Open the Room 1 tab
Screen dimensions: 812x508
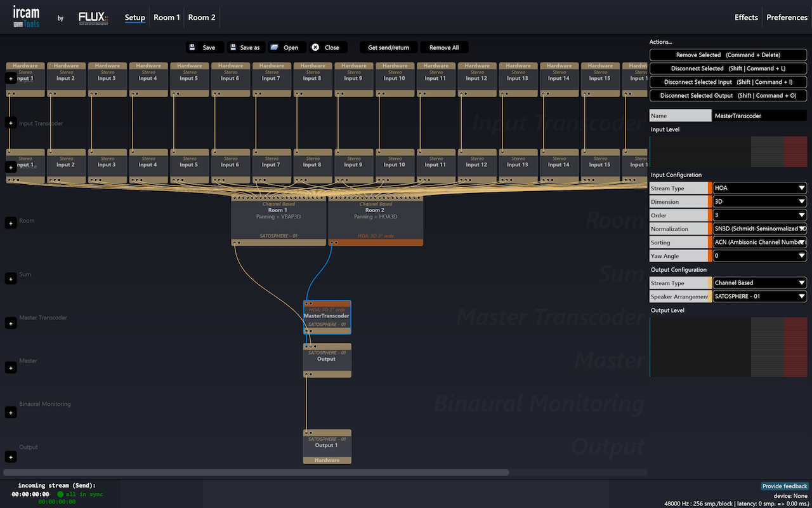click(x=167, y=17)
